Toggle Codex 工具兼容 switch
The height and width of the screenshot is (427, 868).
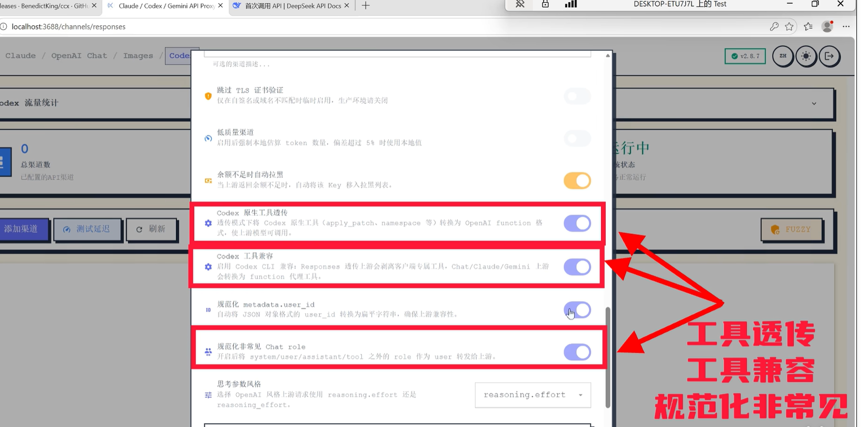click(x=577, y=267)
